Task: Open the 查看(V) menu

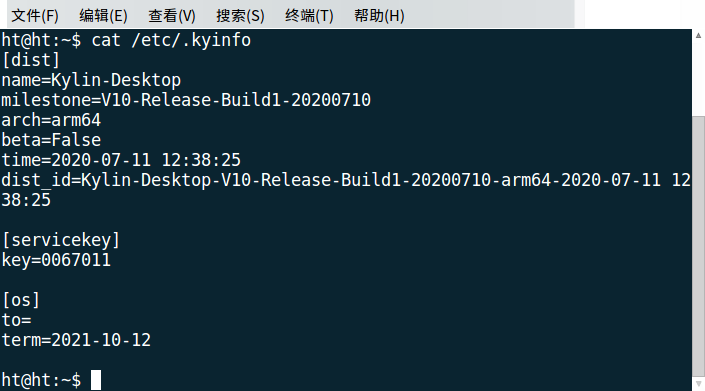Action: point(172,16)
